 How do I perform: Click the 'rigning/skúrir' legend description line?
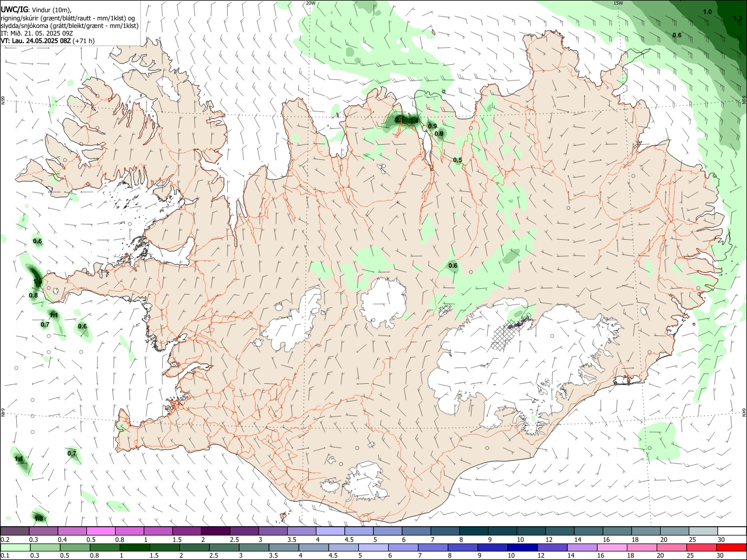click(68, 17)
